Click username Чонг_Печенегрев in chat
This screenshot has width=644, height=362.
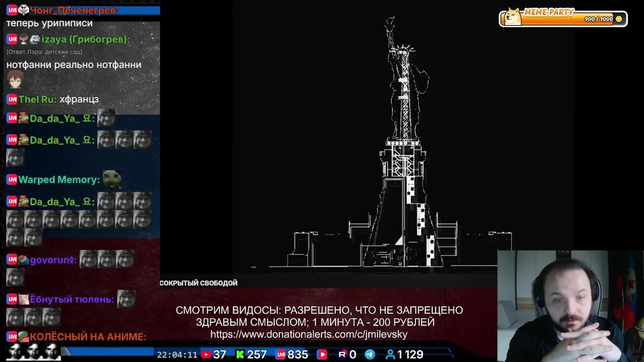coord(74,10)
